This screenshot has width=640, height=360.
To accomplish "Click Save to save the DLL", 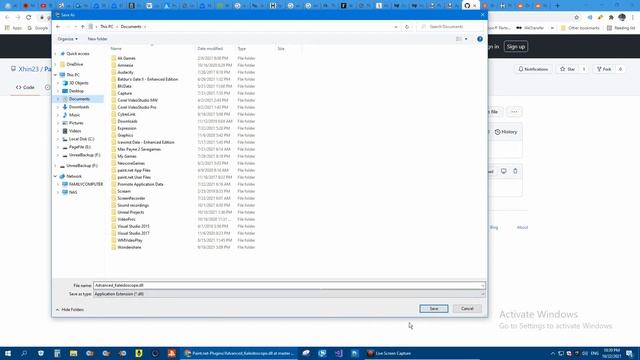I will 433,309.
